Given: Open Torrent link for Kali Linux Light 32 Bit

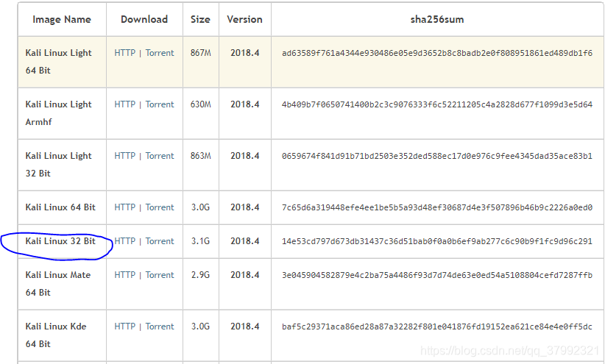Looking at the screenshot, I should pos(160,156).
